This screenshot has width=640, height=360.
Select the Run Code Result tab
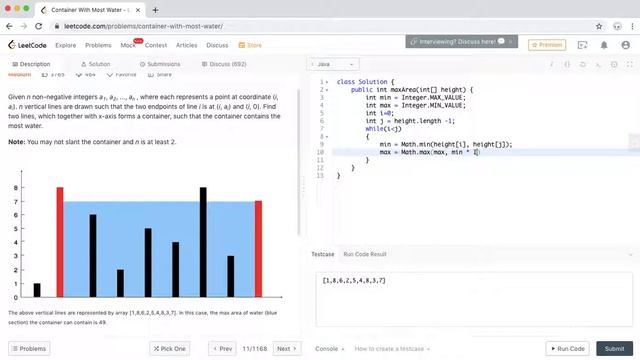364,254
